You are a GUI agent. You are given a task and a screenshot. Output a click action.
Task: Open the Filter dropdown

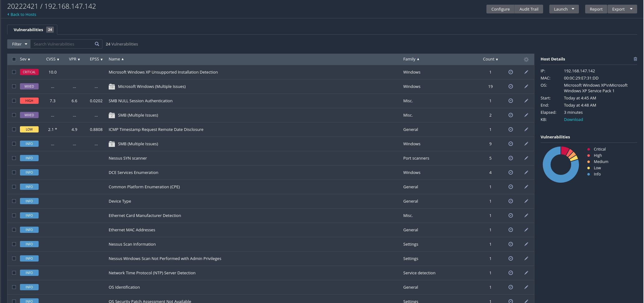(x=19, y=44)
